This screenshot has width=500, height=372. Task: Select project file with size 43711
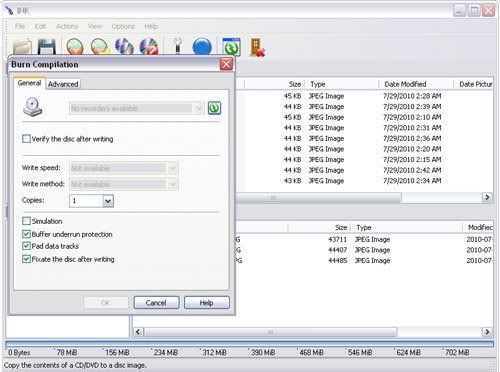(x=363, y=239)
